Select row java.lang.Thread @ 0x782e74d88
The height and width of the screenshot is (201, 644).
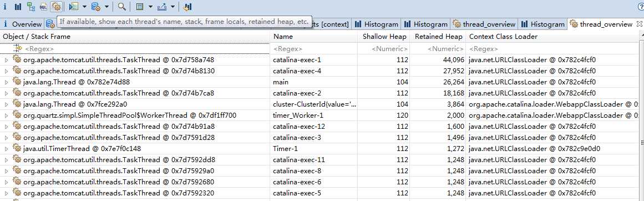77,82
